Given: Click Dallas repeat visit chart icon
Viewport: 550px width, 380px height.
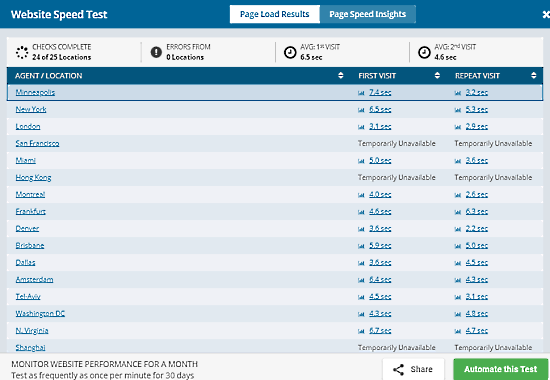Looking at the screenshot, I should (x=458, y=263).
